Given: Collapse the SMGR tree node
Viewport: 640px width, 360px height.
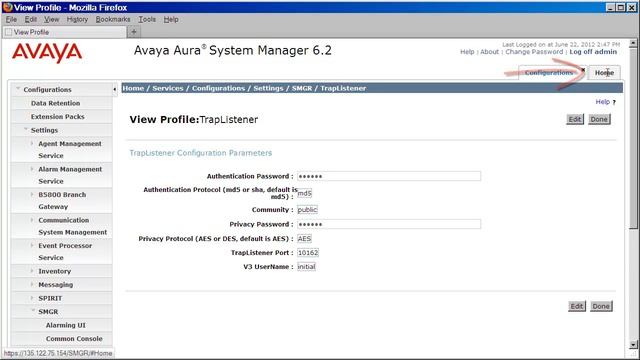Looking at the screenshot, I should tap(33, 311).
